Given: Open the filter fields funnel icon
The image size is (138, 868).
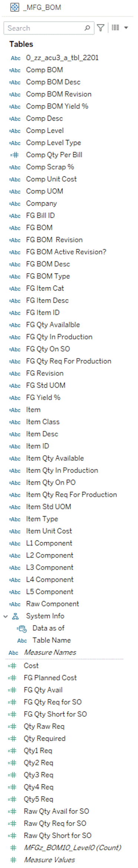Looking at the screenshot, I should tap(101, 28).
